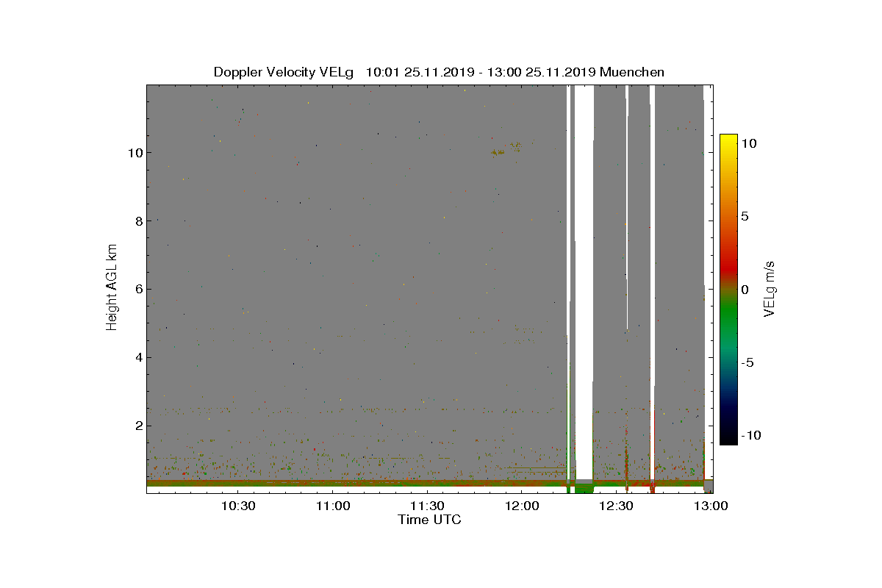Screen dimensions: 882x588
Task: Click the black bottom of the colorbar
Action: 728,437
